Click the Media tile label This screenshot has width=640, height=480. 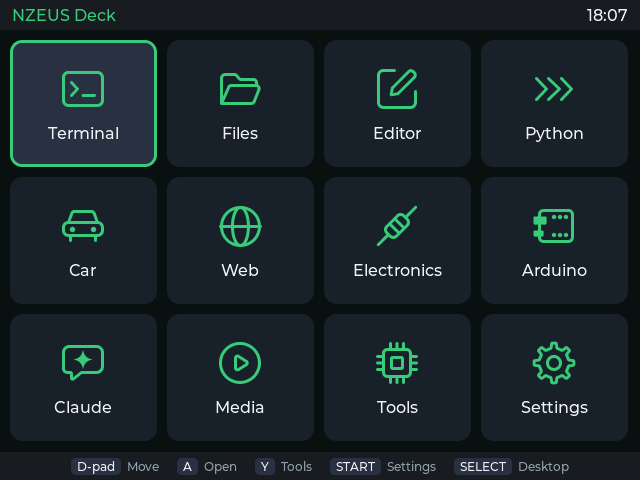point(240,407)
